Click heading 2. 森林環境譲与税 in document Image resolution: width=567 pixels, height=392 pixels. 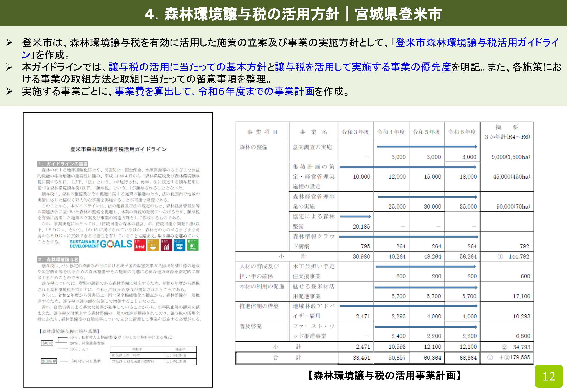pos(58,260)
